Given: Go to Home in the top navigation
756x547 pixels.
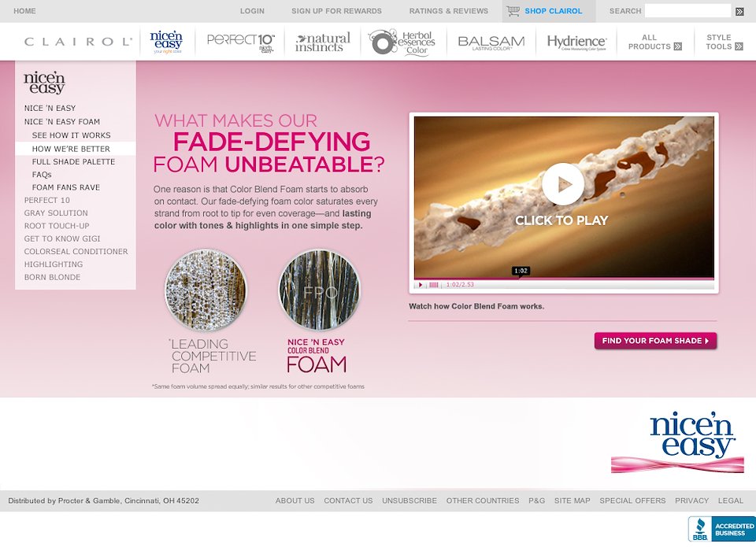Looking at the screenshot, I should coord(24,10).
